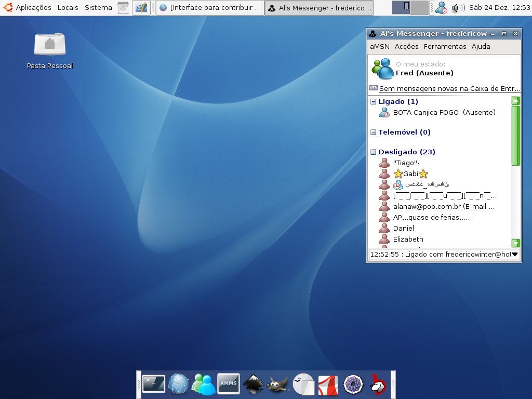Image resolution: width=532 pixels, height=399 pixels.
Task: Open the Sem mensagens novas inbox link
Action: click(449, 88)
